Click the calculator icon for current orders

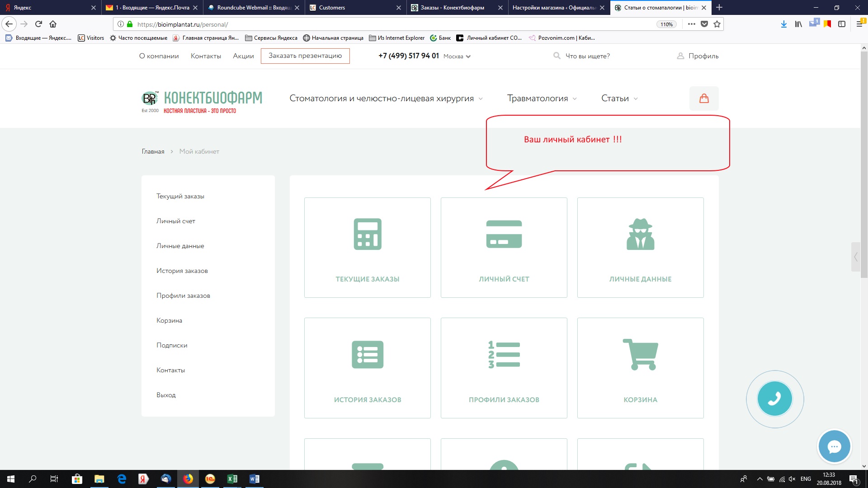[x=367, y=234]
